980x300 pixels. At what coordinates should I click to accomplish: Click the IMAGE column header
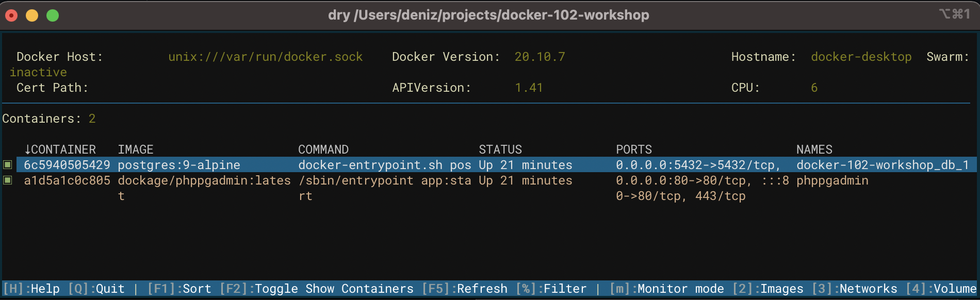coord(136,149)
